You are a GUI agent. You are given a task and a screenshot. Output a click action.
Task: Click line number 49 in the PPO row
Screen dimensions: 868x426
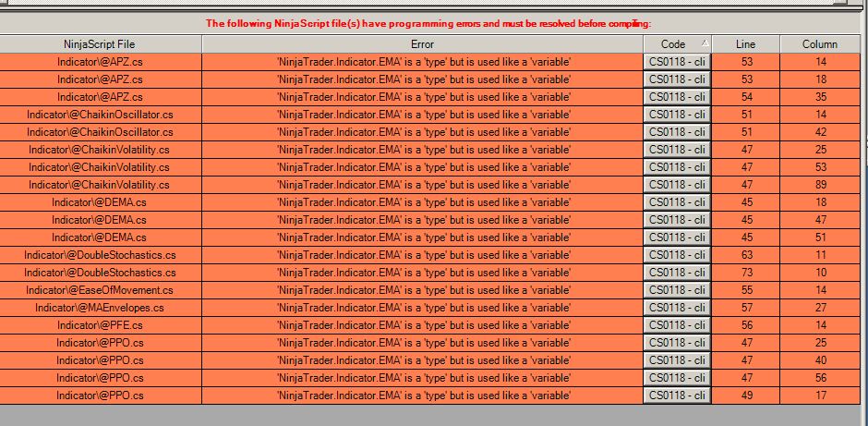click(746, 396)
